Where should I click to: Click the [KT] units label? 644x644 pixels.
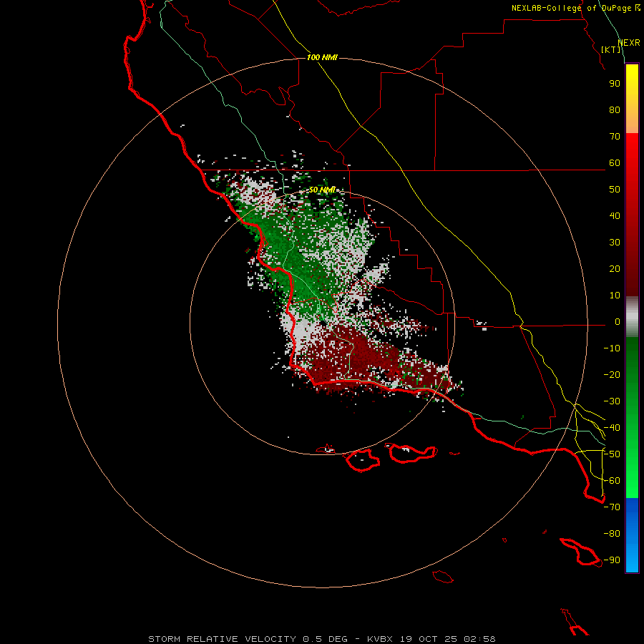pos(611,49)
